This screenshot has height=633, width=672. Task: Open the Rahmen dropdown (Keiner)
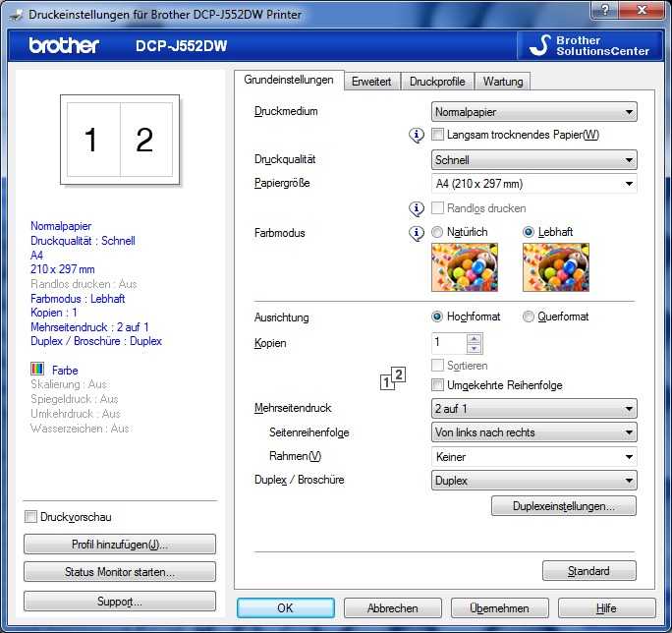[534, 457]
